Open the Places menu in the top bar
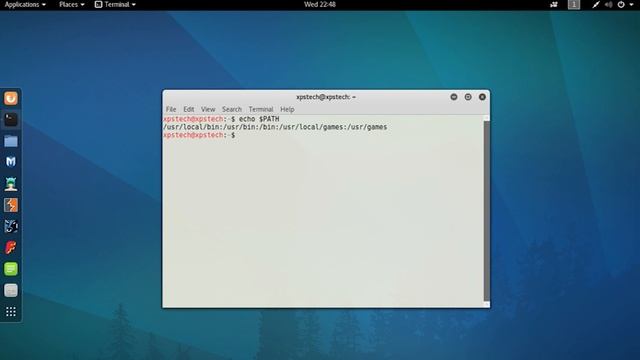The width and height of the screenshot is (640, 360). pos(71,4)
